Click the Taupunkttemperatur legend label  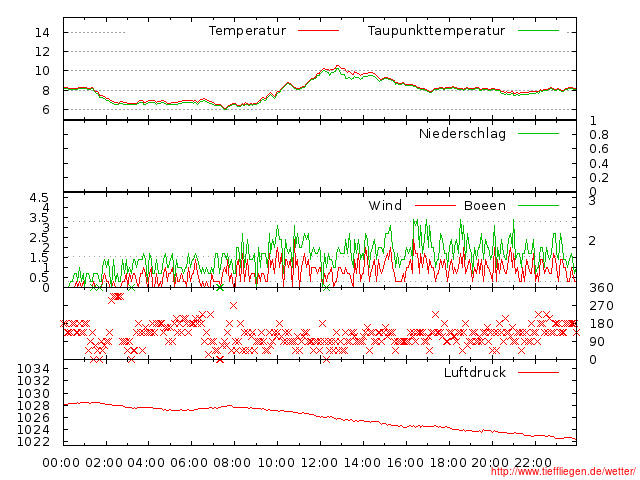[x=436, y=31]
